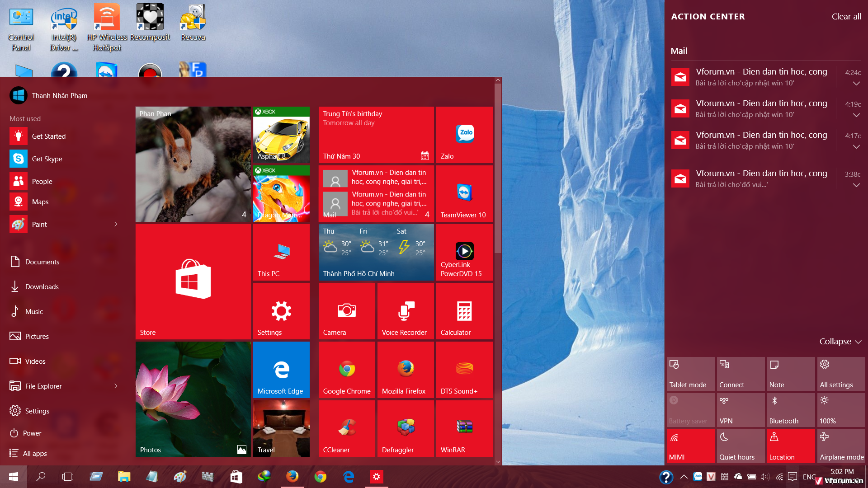Open People app in Most used
The image size is (868, 488).
pos(63,181)
